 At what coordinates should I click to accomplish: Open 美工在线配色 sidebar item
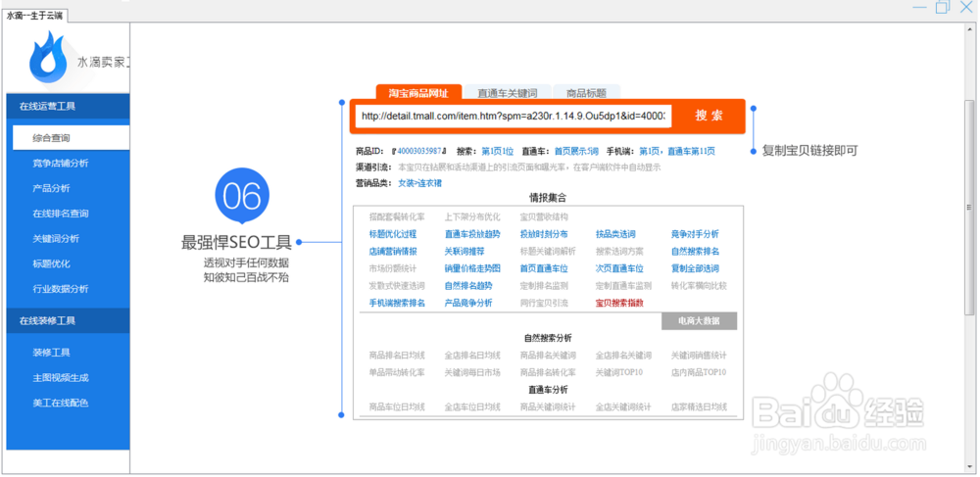click(61, 403)
